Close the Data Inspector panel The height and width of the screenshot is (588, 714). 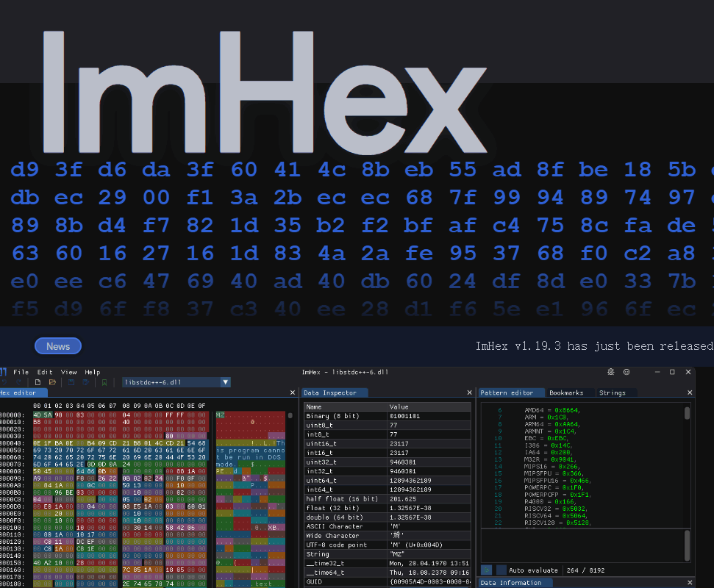coord(469,393)
